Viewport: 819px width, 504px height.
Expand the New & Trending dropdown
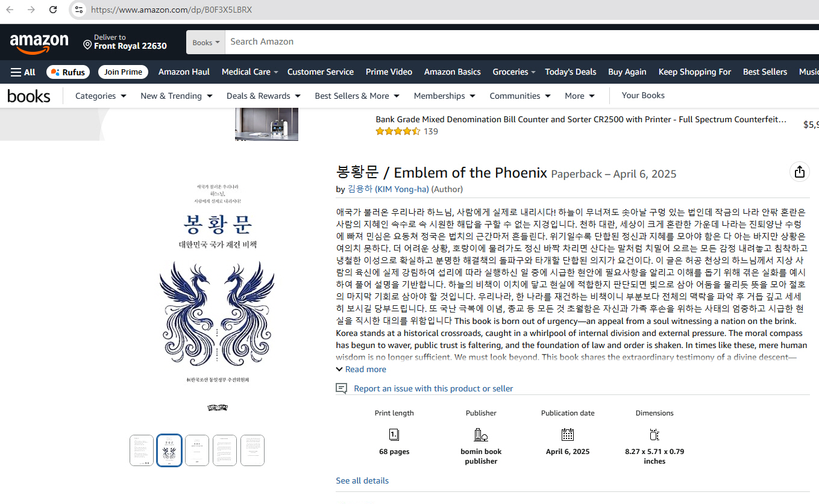click(x=176, y=96)
